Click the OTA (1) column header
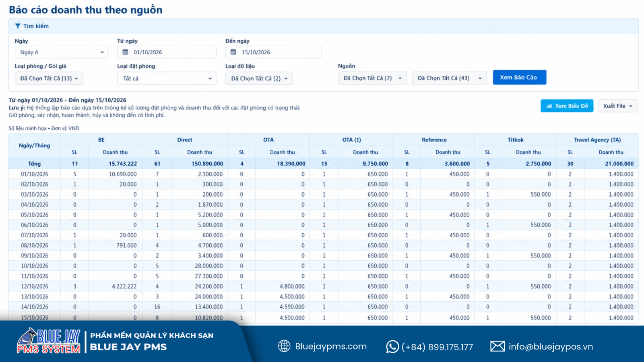Viewport: 644px width, 362px height. coord(351,140)
